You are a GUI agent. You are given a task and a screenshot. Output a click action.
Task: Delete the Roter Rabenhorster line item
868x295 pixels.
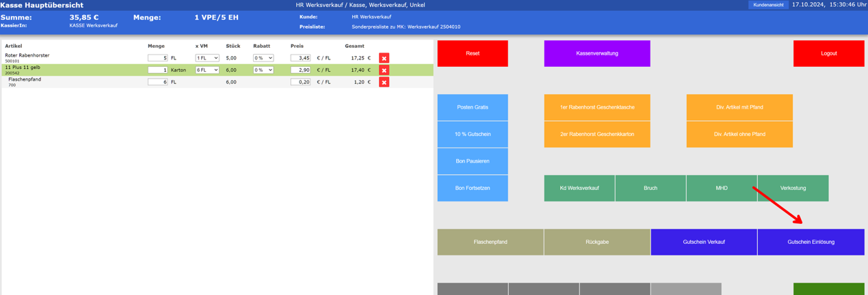coord(384,59)
